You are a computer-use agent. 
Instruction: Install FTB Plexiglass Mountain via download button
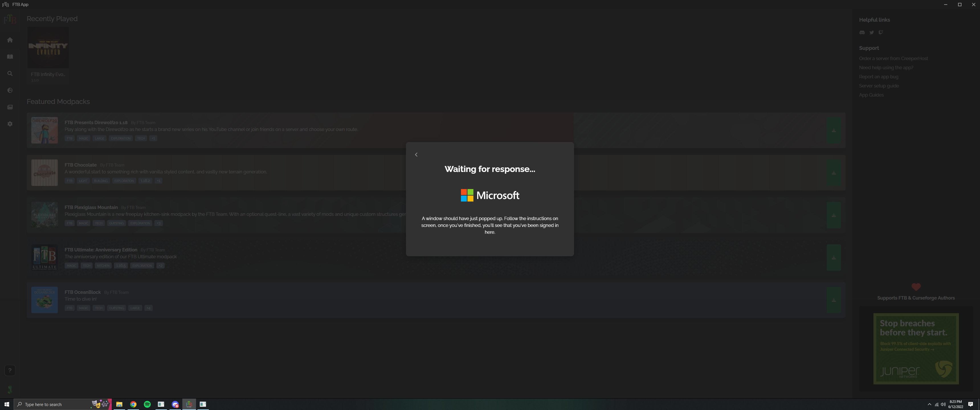point(834,215)
